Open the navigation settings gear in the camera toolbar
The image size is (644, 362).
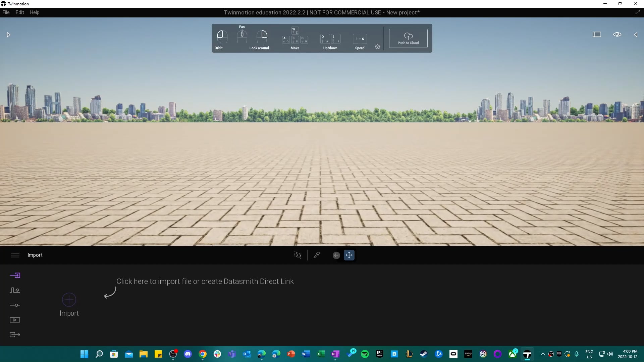tap(377, 47)
